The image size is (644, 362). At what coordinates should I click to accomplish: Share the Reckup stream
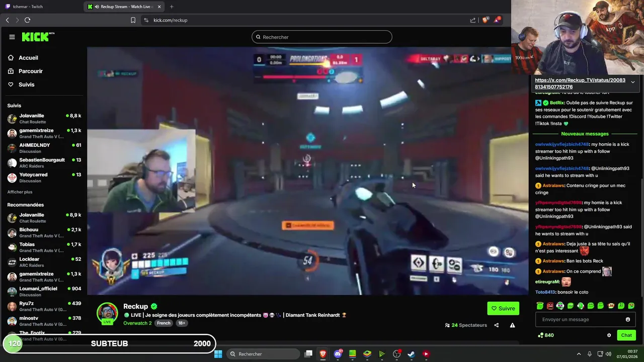[496, 325]
